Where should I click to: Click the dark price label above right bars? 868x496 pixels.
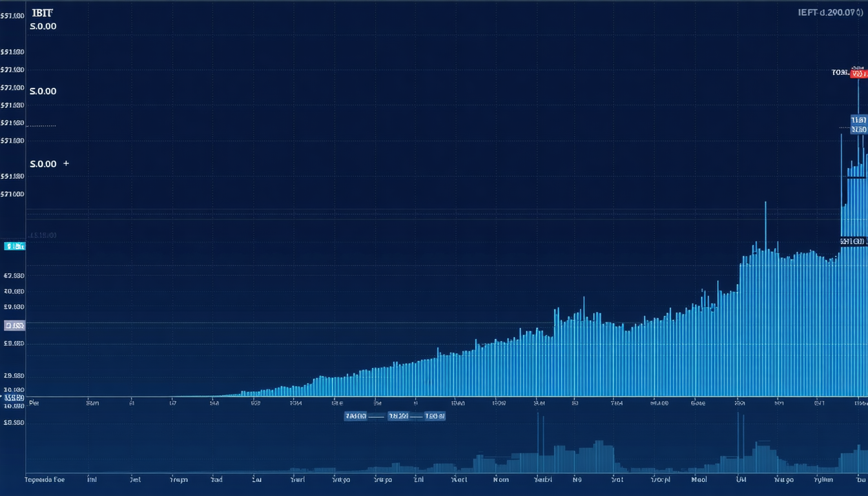tap(852, 242)
